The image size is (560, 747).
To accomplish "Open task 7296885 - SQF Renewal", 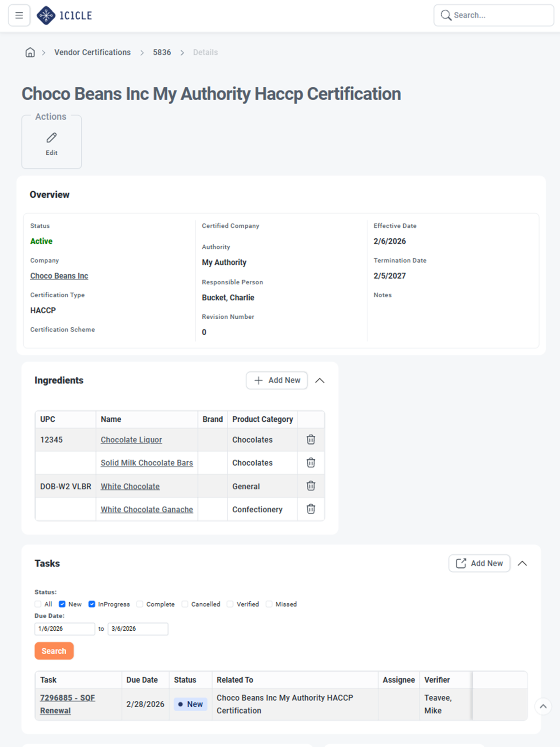I will click(x=67, y=704).
